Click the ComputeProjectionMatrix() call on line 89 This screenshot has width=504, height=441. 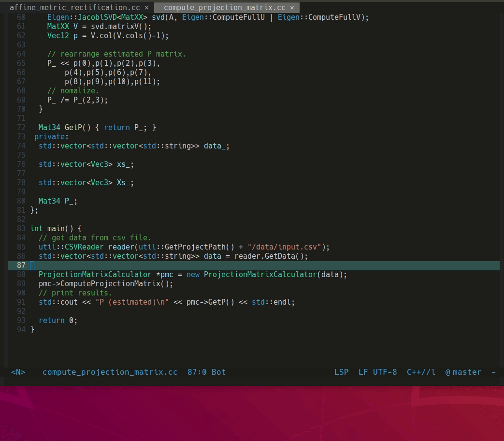point(116,284)
